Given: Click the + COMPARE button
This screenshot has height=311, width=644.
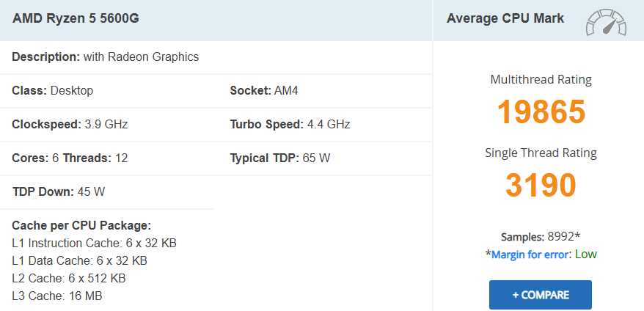Looking at the screenshot, I should click(x=540, y=295).
